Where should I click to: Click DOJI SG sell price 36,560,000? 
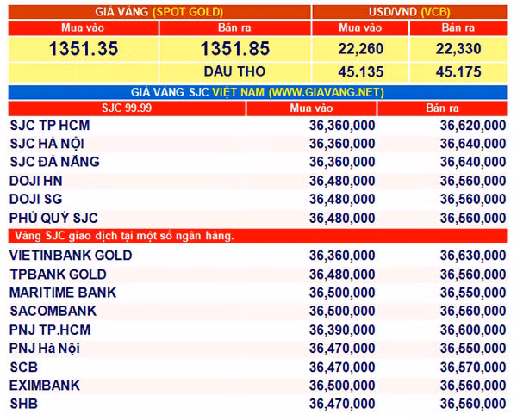(473, 199)
